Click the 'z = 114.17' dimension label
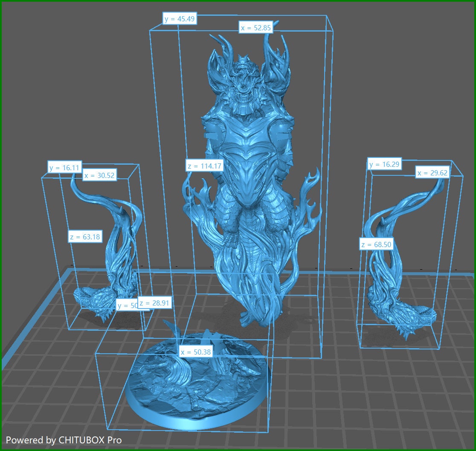Viewport: 476px width, 451px height. [205, 166]
